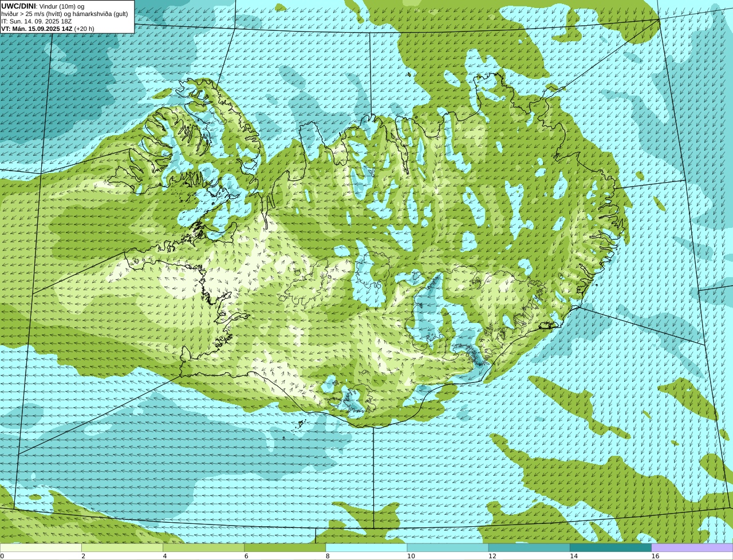Image resolution: width=733 pixels, height=560 pixels.
Task: Click the legend tick label '4'
Action: click(x=165, y=556)
